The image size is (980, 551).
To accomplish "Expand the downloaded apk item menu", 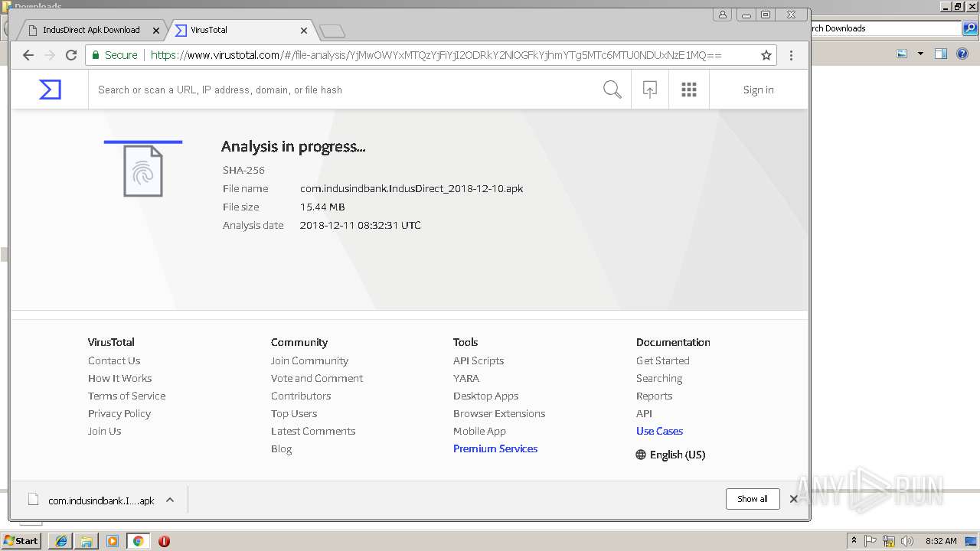I will pos(170,500).
